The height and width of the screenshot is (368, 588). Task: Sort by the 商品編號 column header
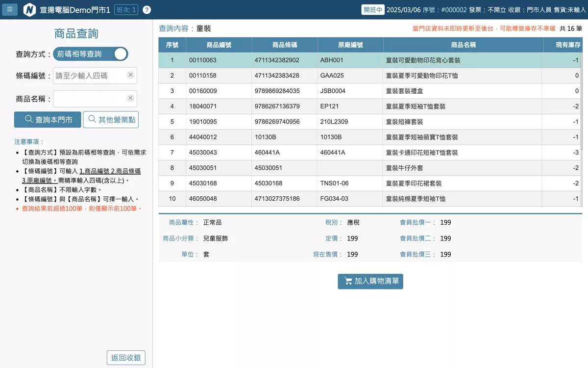[x=219, y=45]
